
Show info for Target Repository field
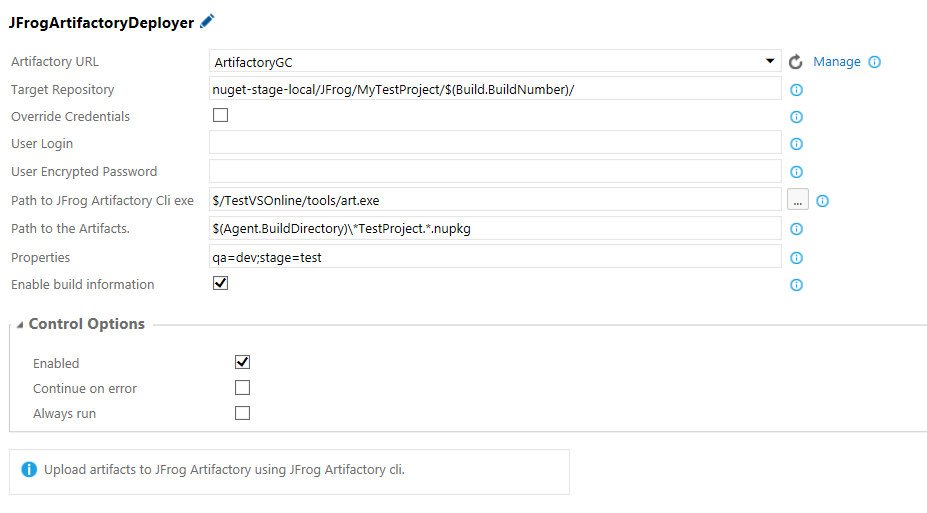[796, 90]
